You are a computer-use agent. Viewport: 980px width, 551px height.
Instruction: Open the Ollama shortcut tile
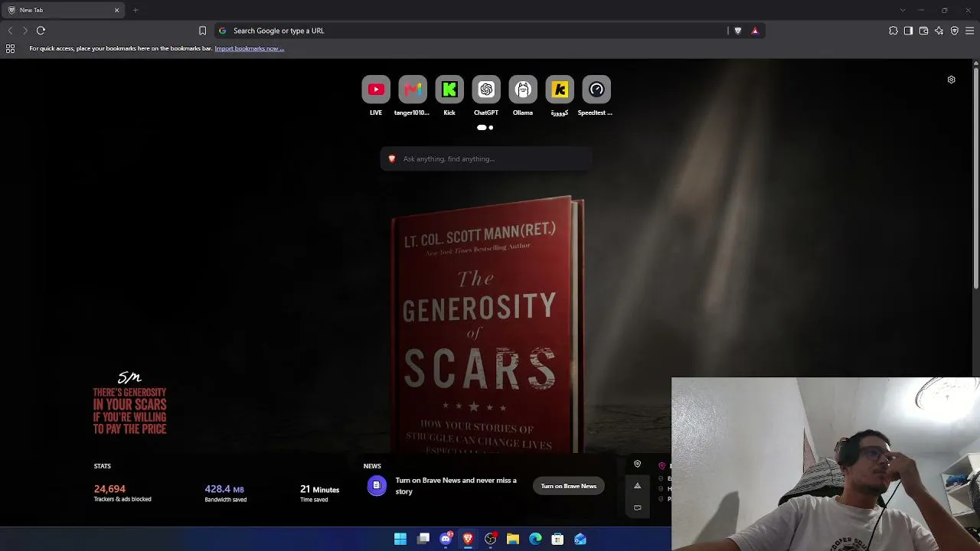pyautogui.click(x=523, y=90)
